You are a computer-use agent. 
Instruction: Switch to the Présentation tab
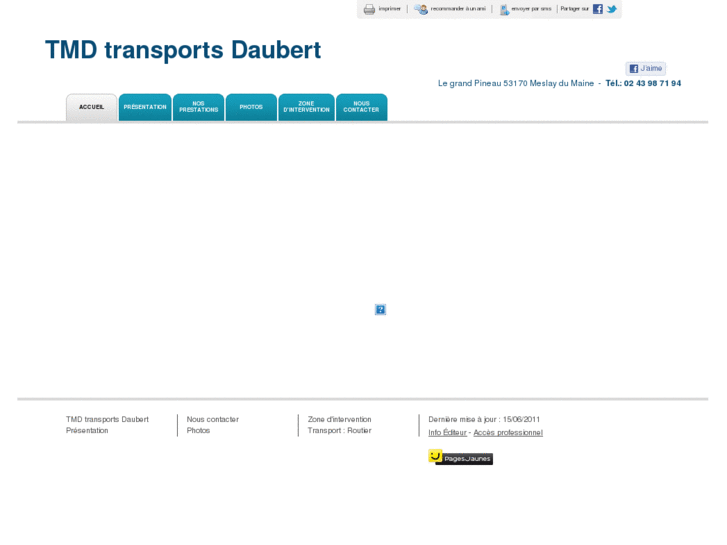(145, 108)
